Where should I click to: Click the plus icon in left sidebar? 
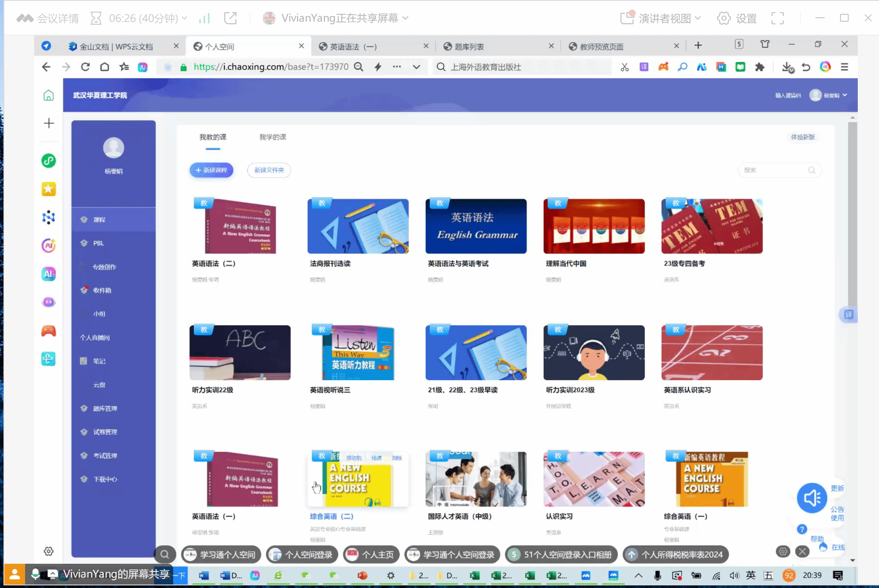[48, 123]
